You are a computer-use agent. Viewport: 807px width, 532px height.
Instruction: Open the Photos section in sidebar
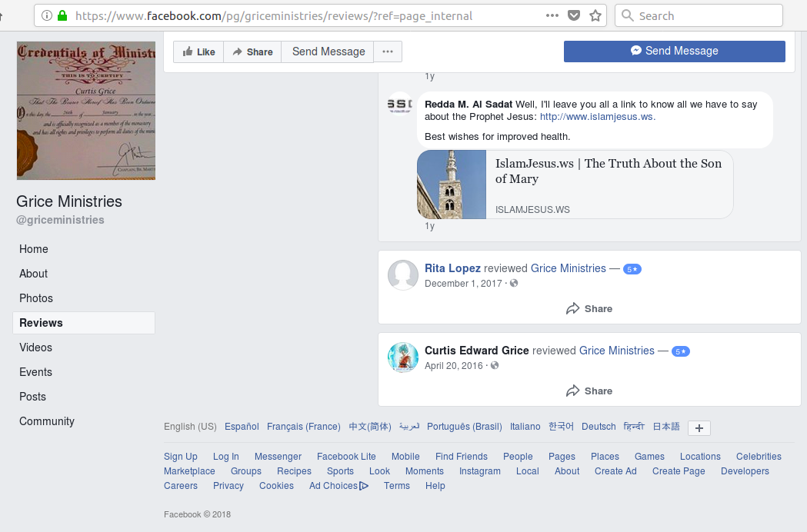(36, 298)
